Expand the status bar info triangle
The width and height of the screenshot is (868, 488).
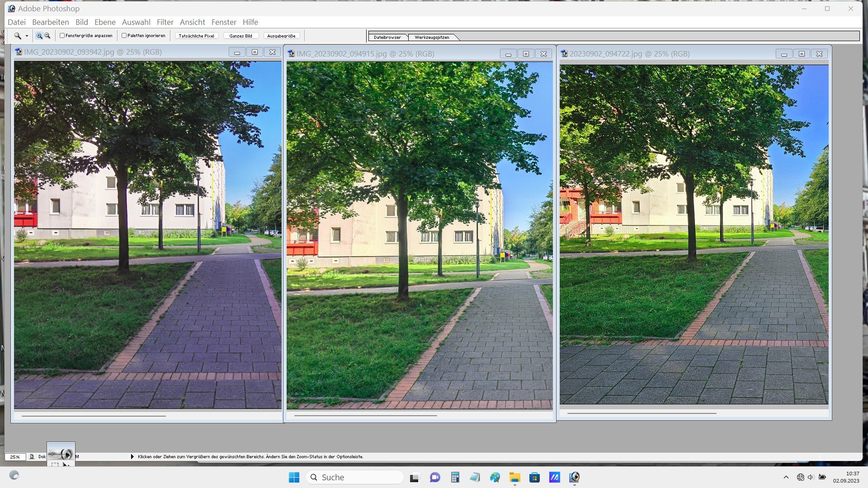click(x=132, y=457)
